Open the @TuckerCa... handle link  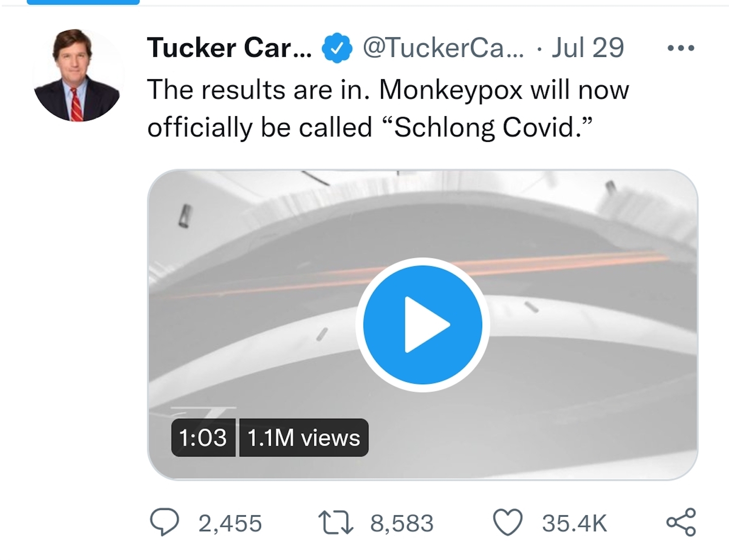(443, 48)
